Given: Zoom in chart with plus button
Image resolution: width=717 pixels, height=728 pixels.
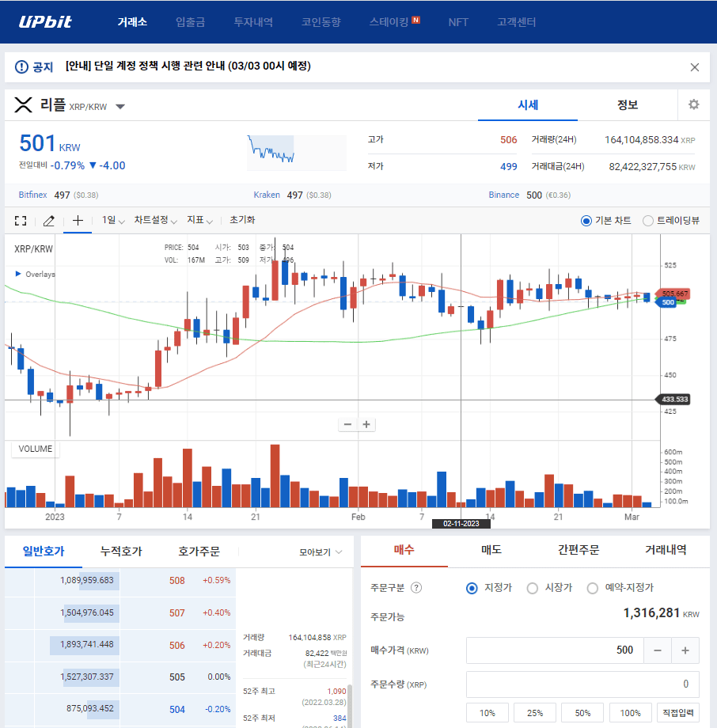Looking at the screenshot, I should tap(366, 424).
